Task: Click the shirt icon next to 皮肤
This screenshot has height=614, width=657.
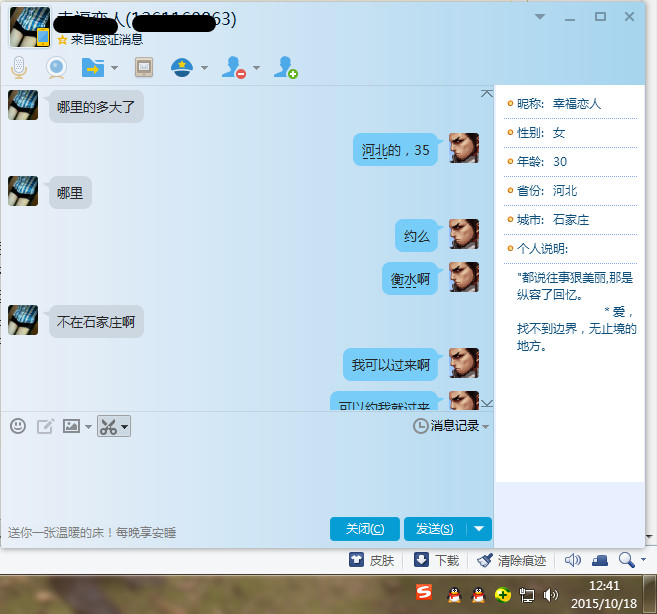Action: click(x=357, y=560)
